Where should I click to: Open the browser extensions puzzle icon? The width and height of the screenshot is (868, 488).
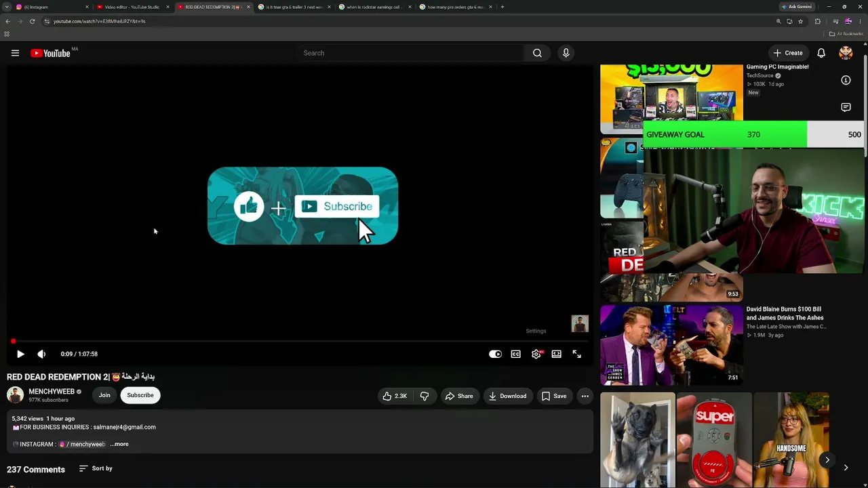pos(817,21)
